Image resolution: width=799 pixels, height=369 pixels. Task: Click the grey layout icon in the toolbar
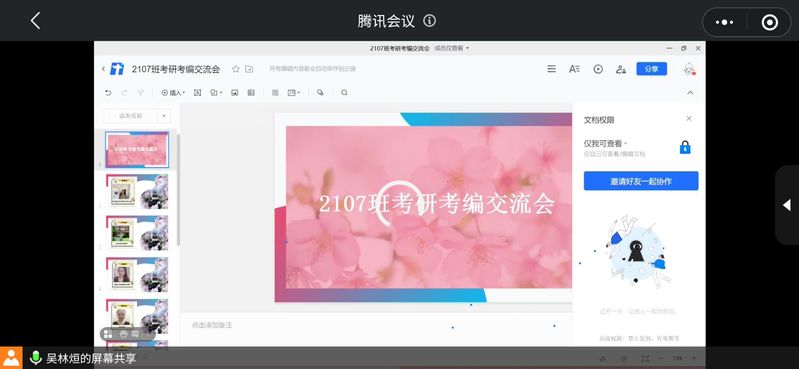275,93
